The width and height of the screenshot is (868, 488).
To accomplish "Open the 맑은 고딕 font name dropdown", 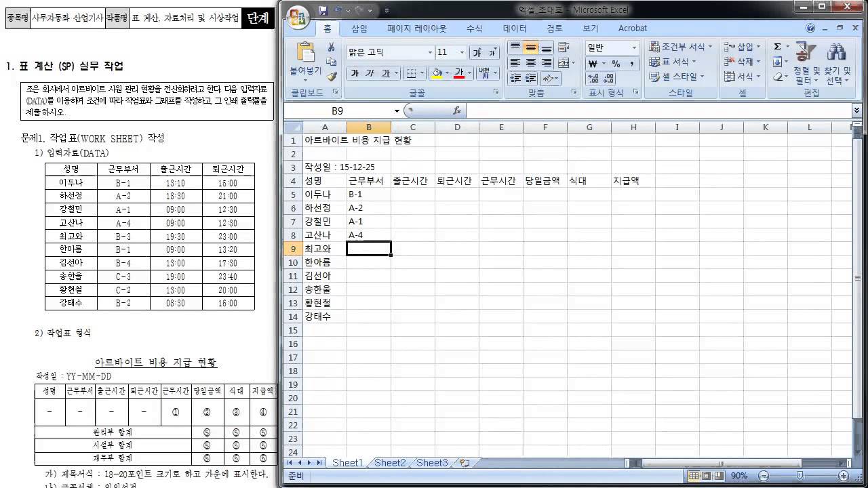I will pyautogui.click(x=430, y=52).
